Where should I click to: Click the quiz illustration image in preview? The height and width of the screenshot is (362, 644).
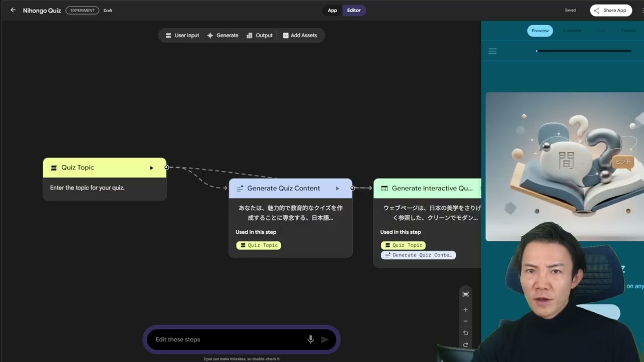pos(565,166)
